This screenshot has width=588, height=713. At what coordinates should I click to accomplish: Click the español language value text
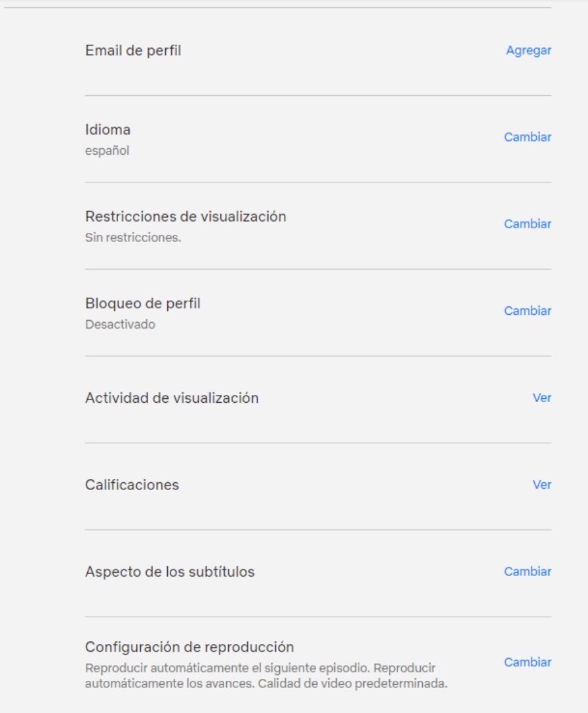click(x=108, y=151)
